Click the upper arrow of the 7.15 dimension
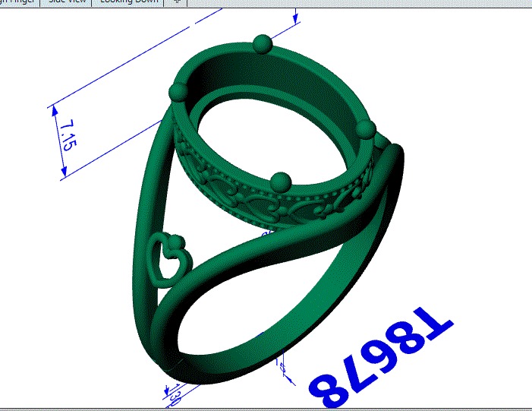The height and width of the screenshot is (411, 532). pos(55,112)
